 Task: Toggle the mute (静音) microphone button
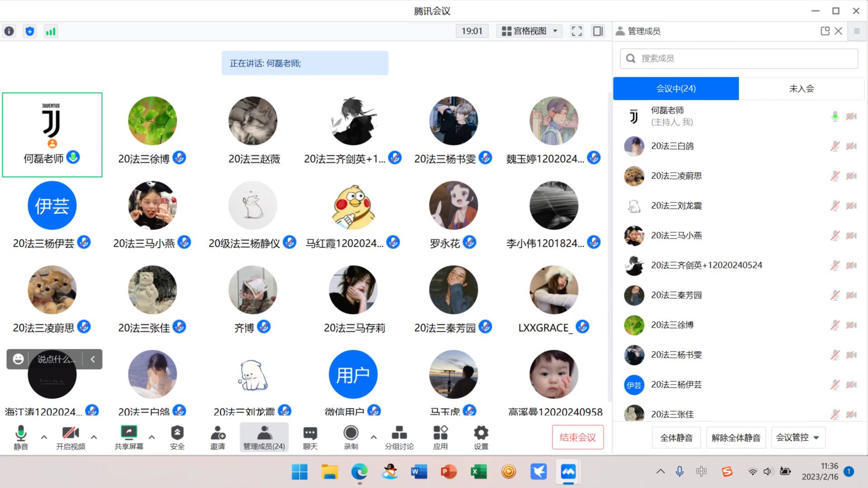tap(21, 433)
